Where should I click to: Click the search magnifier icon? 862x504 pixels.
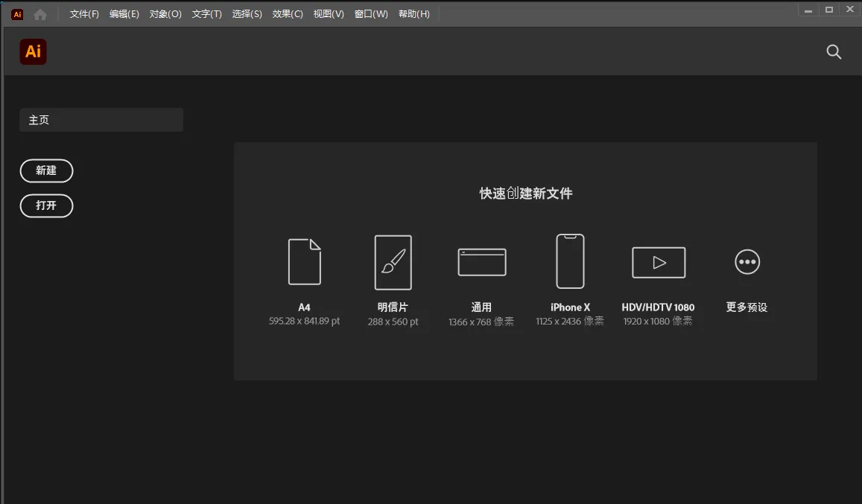tap(834, 51)
